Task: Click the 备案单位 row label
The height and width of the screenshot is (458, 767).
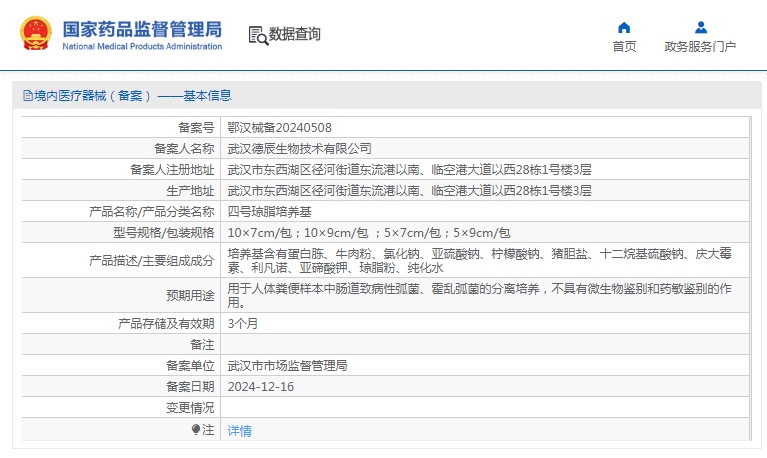Action: point(190,366)
